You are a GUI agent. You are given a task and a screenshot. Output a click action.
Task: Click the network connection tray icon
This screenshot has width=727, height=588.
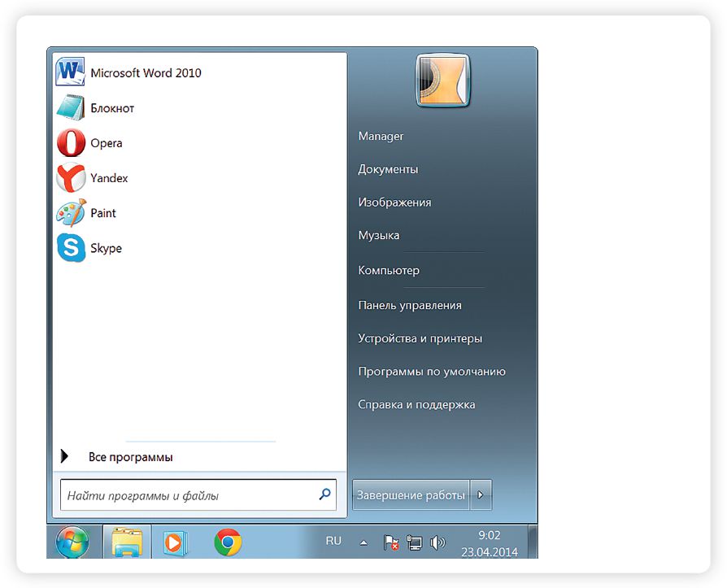pos(414,542)
